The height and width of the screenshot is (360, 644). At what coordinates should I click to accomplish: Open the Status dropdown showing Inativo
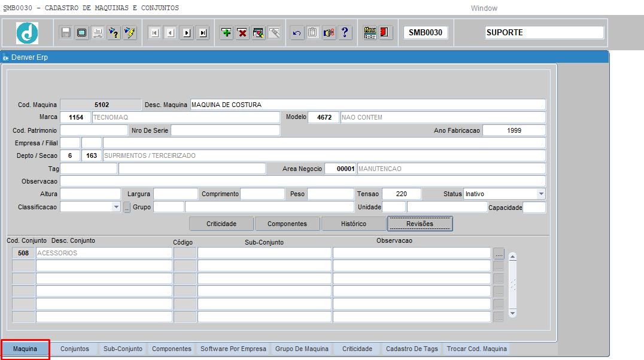click(x=540, y=194)
